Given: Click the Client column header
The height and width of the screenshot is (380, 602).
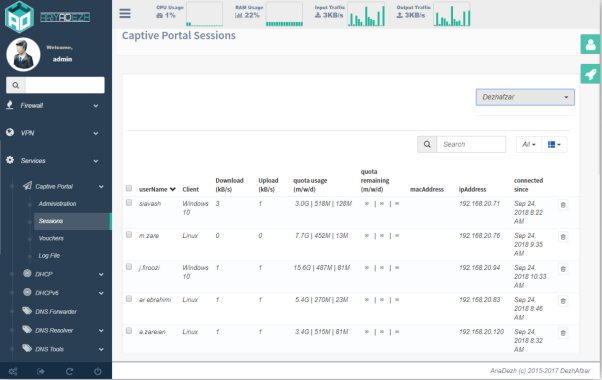Looking at the screenshot, I should (190, 189).
